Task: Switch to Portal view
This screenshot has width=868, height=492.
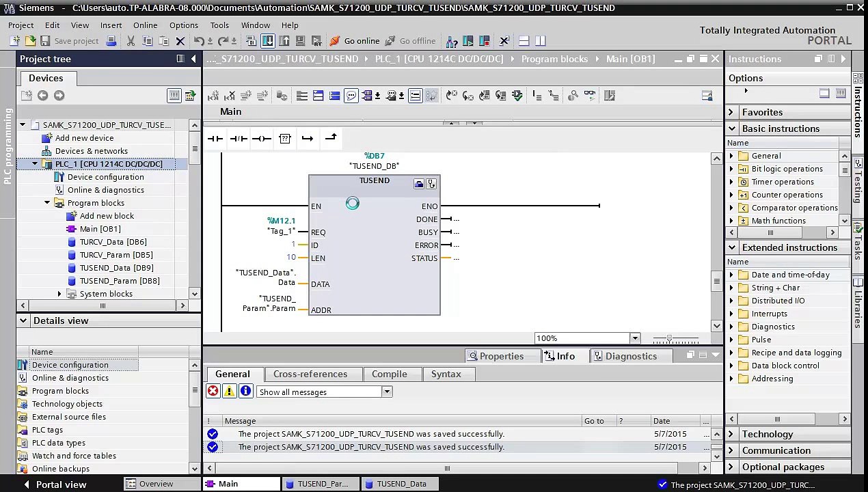Action: click(55, 484)
